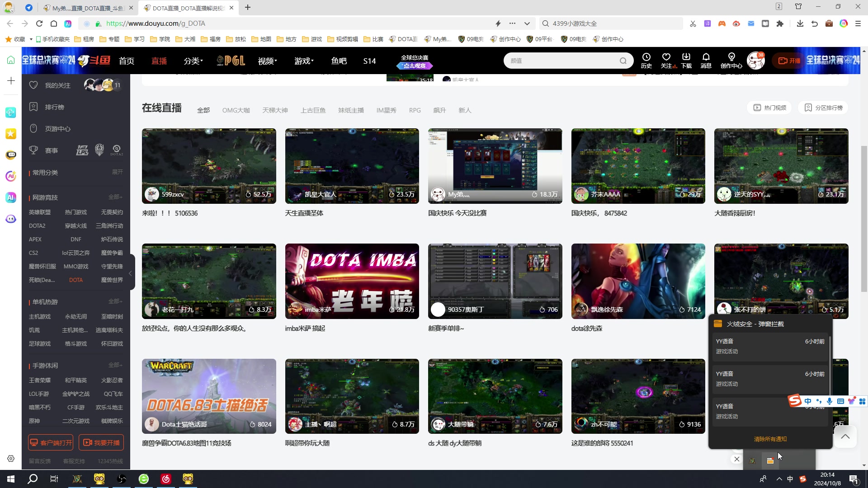
Task: Open a new browser tab with plus button
Action: coord(248,8)
